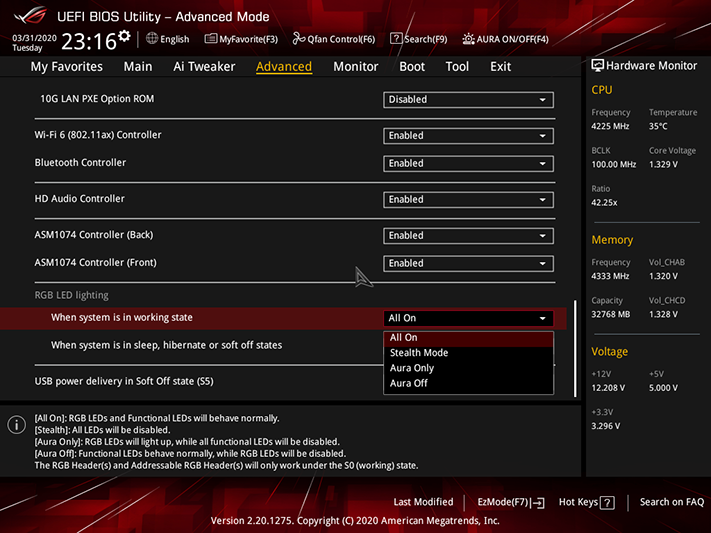
Task: Select 'When system is in working state' row
Action: pos(283,318)
